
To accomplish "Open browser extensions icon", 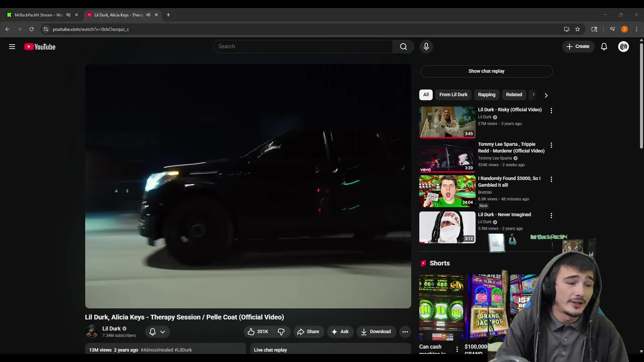I will coord(594,29).
